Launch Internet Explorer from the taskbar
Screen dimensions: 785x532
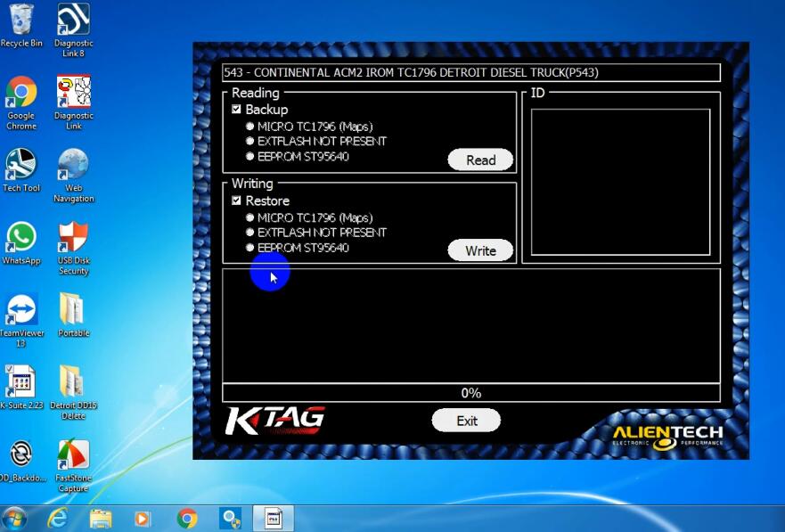pyautogui.click(x=56, y=519)
